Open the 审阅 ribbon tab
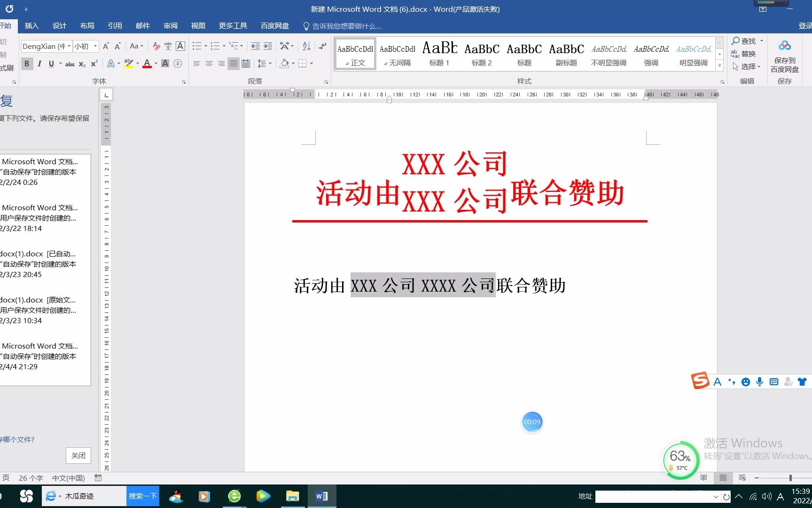812x508 pixels. point(170,26)
